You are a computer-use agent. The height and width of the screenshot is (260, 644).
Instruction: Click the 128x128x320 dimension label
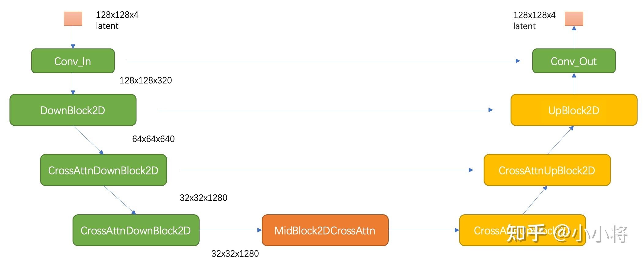point(146,80)
